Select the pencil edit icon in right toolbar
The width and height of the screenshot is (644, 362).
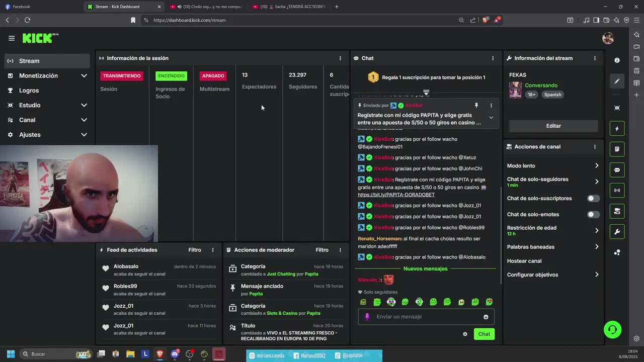click(x=617, y=81)
